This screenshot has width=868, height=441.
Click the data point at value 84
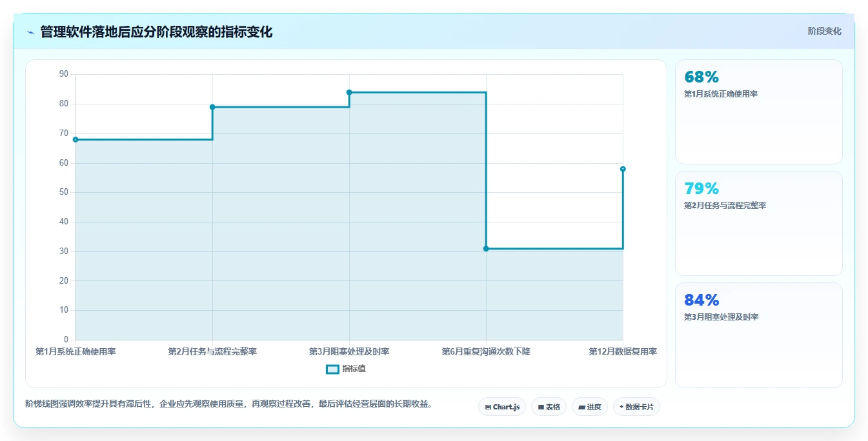349,92
